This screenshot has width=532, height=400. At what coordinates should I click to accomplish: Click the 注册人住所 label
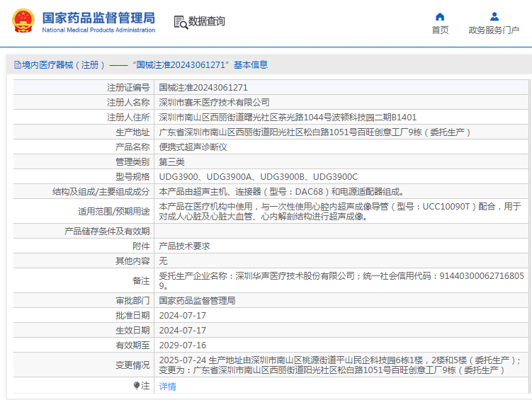click(128, 118)
